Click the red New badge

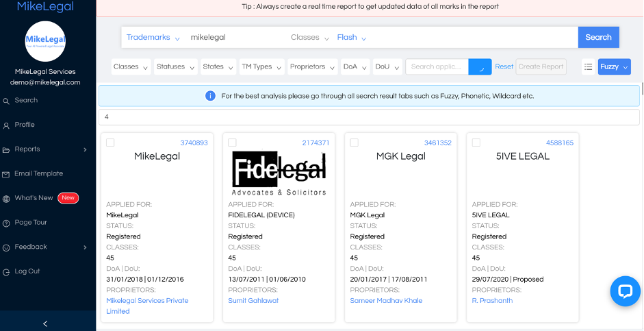[x=68, y=198]
